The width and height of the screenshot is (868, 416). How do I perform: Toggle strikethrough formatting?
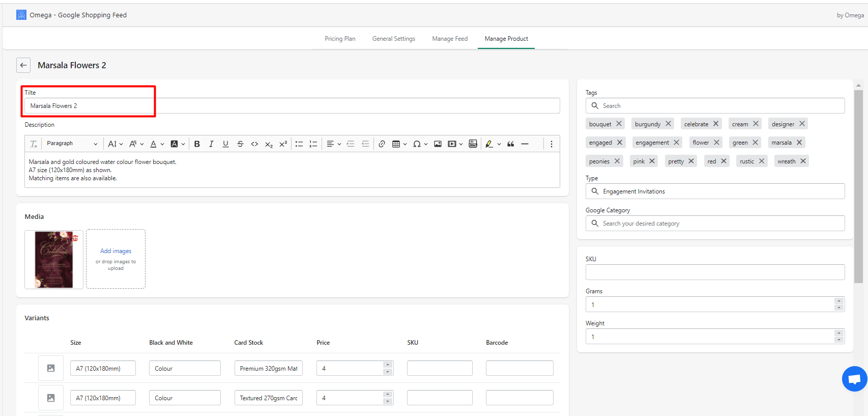[240, 144]
